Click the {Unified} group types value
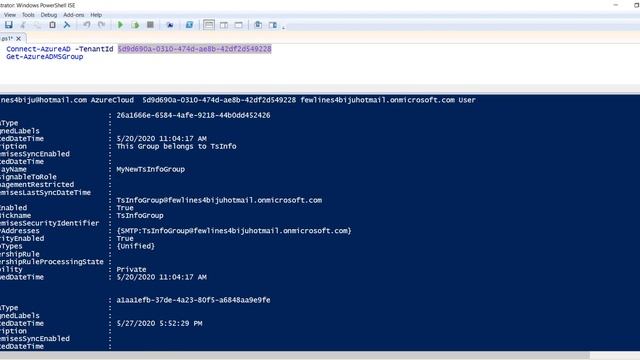This screenshot has width=640, height=360. (136, 246)
